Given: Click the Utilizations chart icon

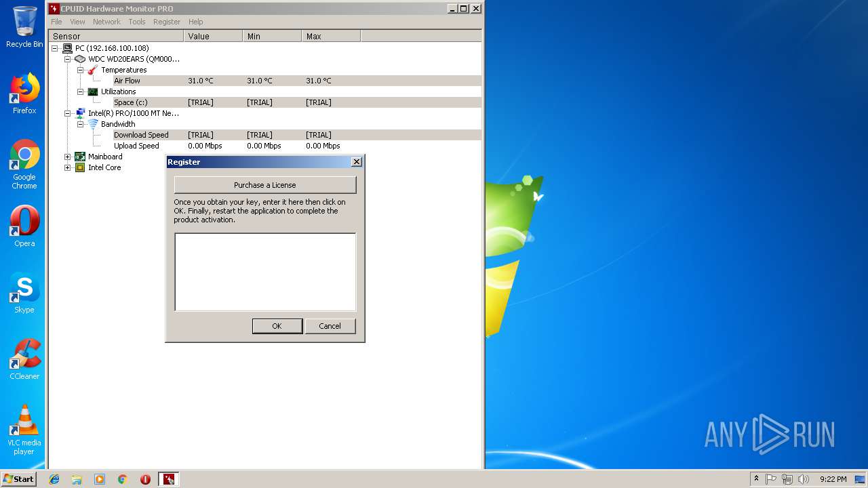Looking at the screenshot, I should [93, 91].
